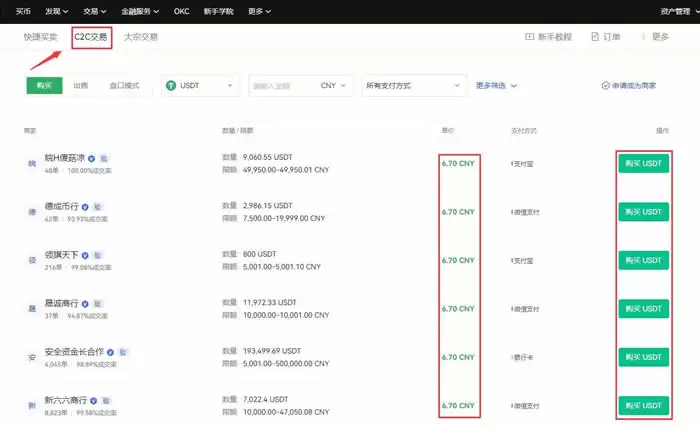Image resolution: width=700 pixels, height=428 pixels.
Task: Switch to the 快捷买卖 tab
Action: tap(41, 37)
